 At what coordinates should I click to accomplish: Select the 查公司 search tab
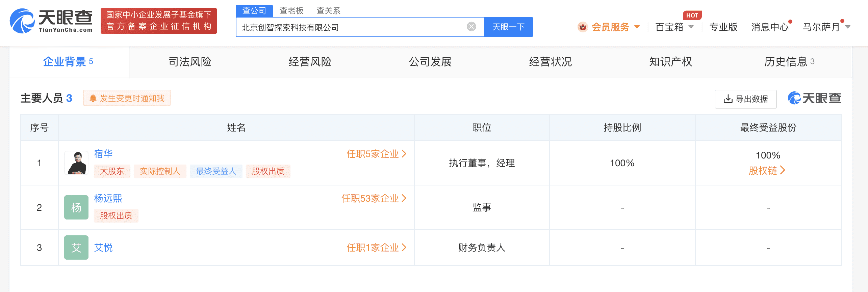(x=254, y=11)
